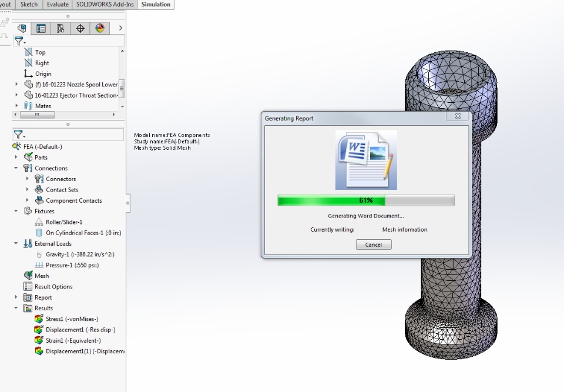This screenshot has width=564, height=392.
Task: Click the Connections icon
Action: coord(28,168)
